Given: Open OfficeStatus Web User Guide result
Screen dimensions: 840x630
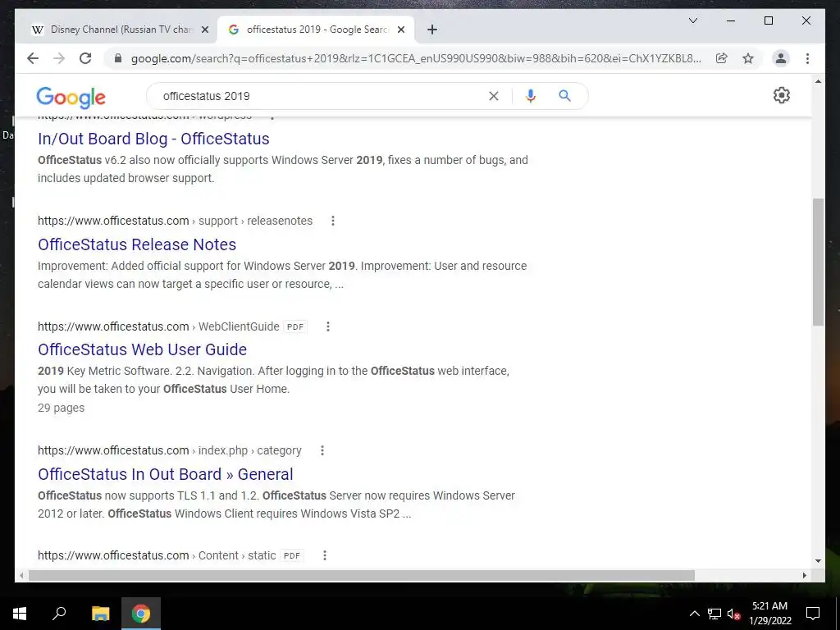Looking at the screenshot, I should pos(142,349).
